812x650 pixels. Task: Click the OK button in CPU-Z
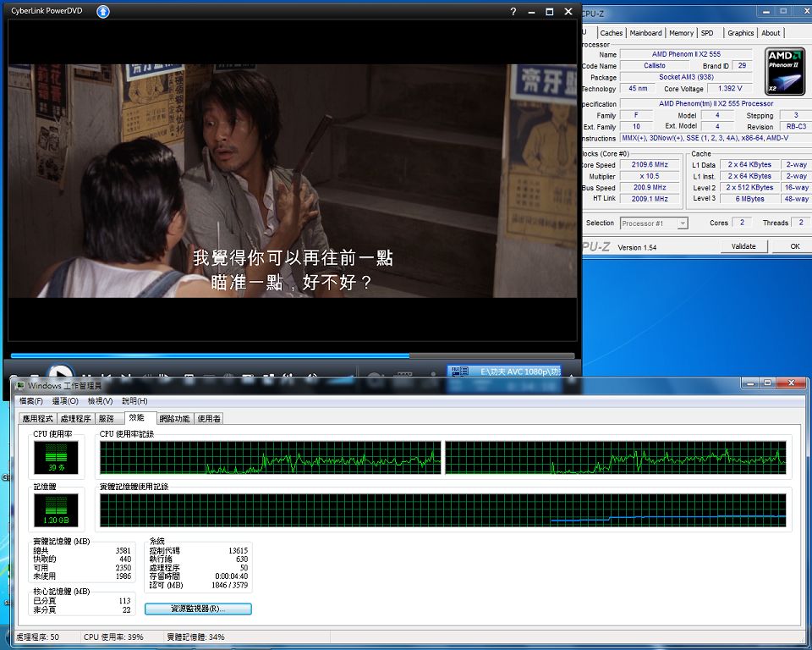coord(795,247)
